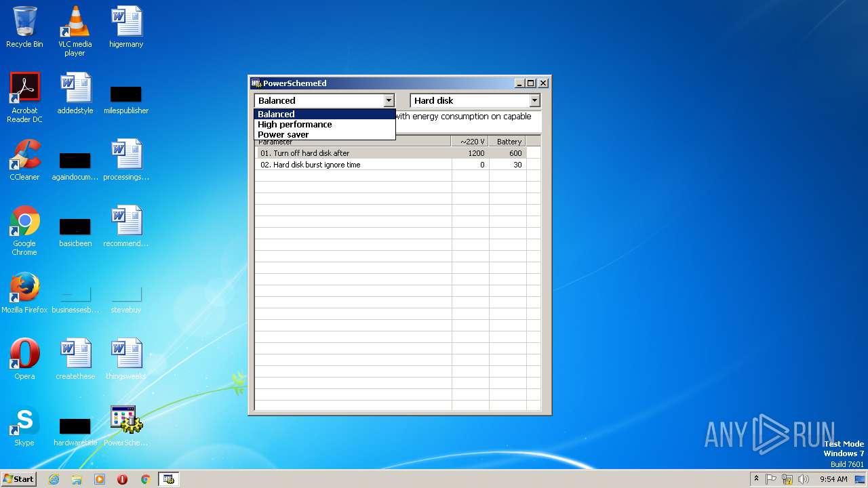Screen dimensions: 868x488
Task: Open Windows Media Player from taskbar
Action: (x=100, y=479)
